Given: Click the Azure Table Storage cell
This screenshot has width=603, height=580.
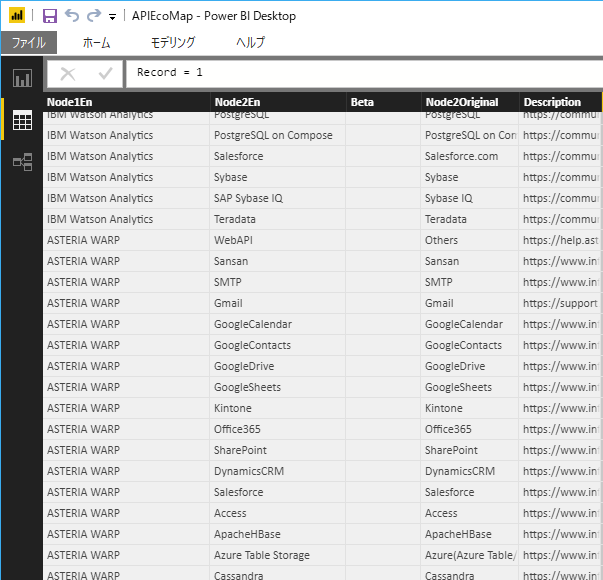Looking at the screenshot, I should coord(278,555).
